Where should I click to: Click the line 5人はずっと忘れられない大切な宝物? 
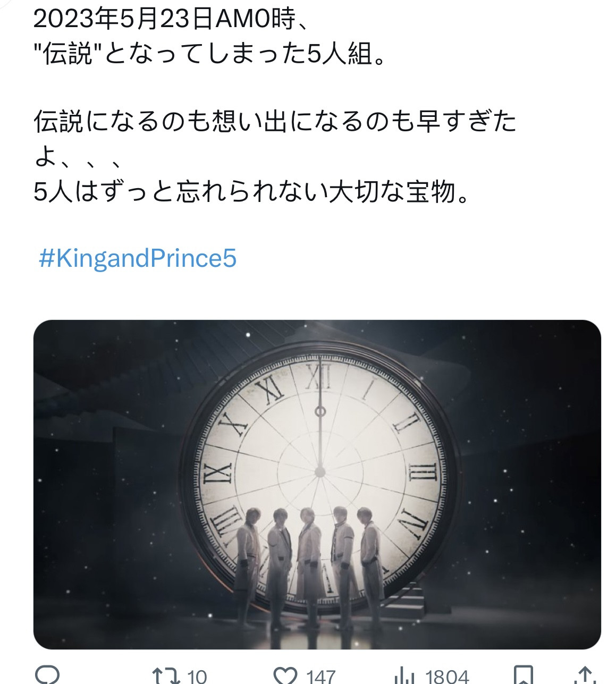pos(252,192)
